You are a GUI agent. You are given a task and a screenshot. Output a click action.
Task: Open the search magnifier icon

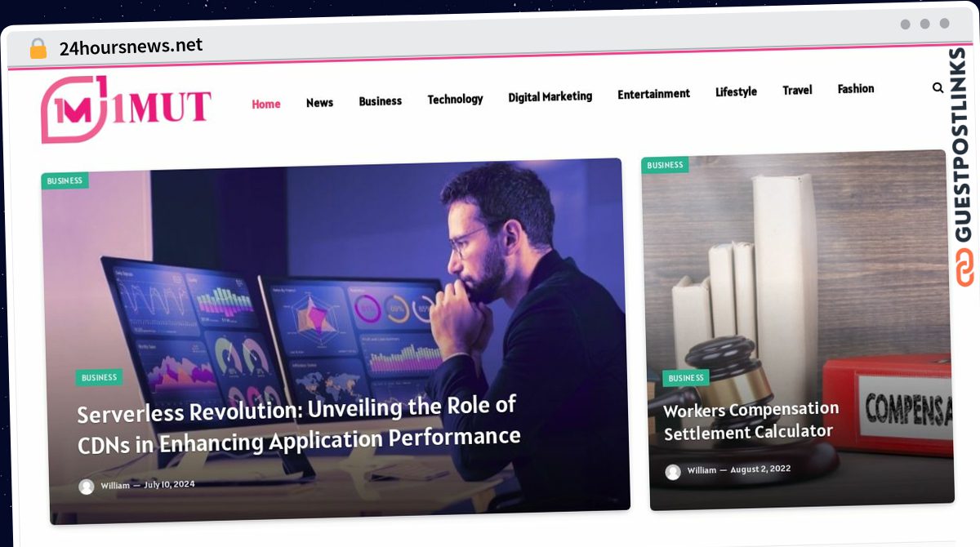938,87
